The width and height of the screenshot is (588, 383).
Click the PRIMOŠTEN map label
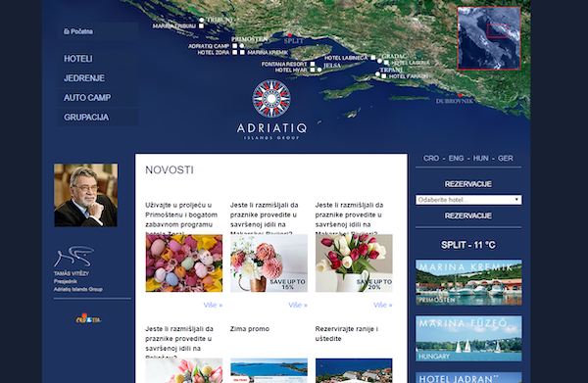coord(250,39)
